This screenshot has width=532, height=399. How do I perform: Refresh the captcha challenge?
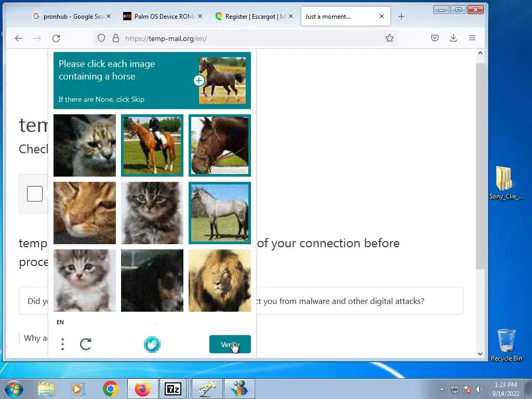[x=86, y=344]
